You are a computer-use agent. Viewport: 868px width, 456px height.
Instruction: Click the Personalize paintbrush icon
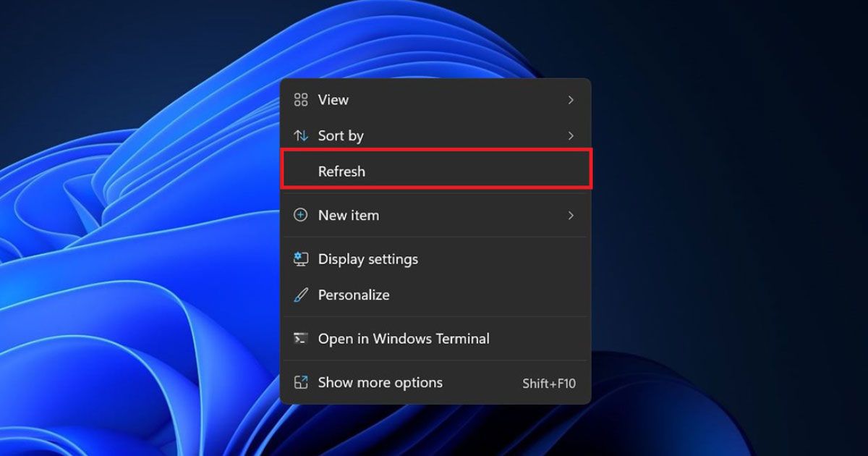click(300, 295)
